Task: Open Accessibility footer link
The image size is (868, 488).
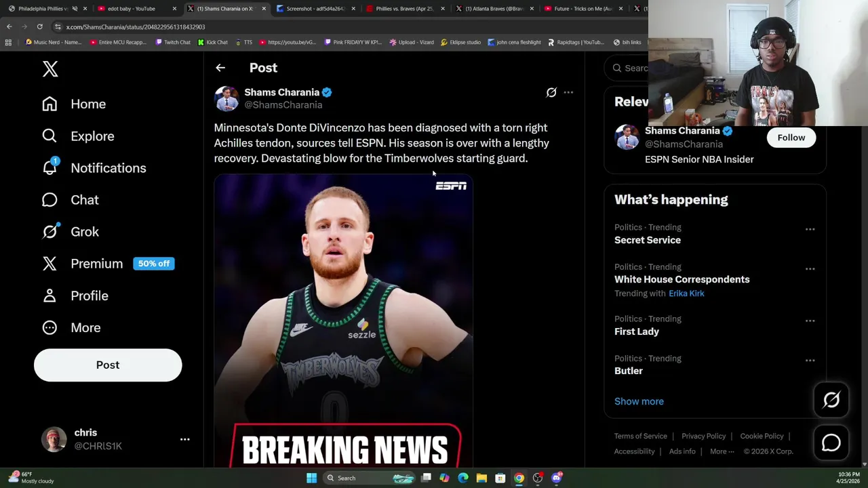Action: 635,451
